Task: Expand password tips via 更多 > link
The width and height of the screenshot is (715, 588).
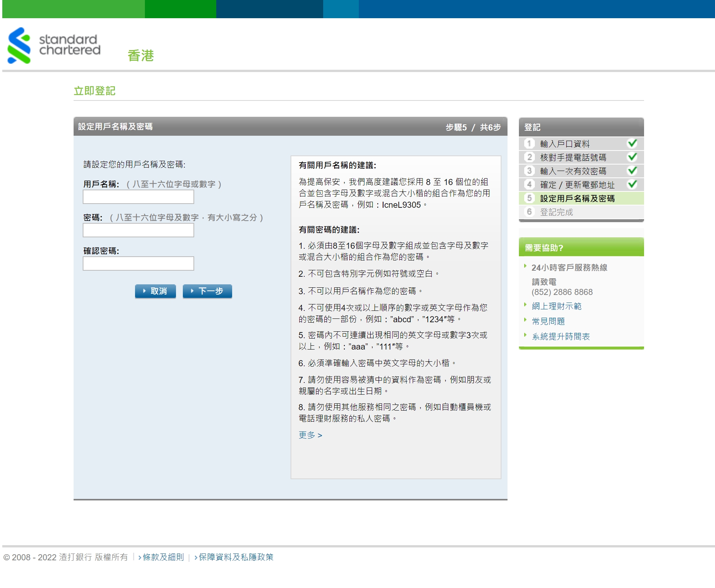Action: 310,435
